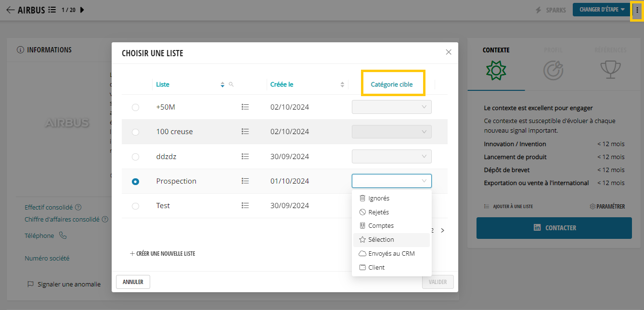Select the 100 creuse list radio button

coord(135,132)
